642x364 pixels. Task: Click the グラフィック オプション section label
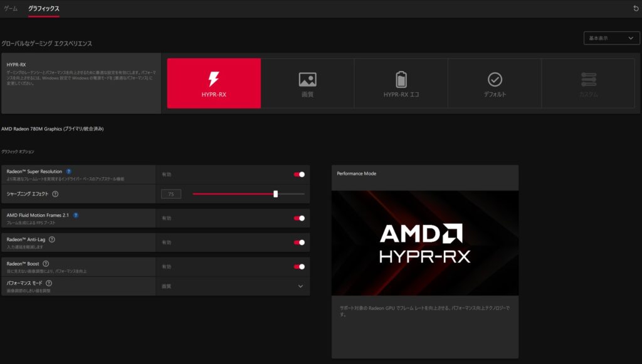[x=18, y=152]
